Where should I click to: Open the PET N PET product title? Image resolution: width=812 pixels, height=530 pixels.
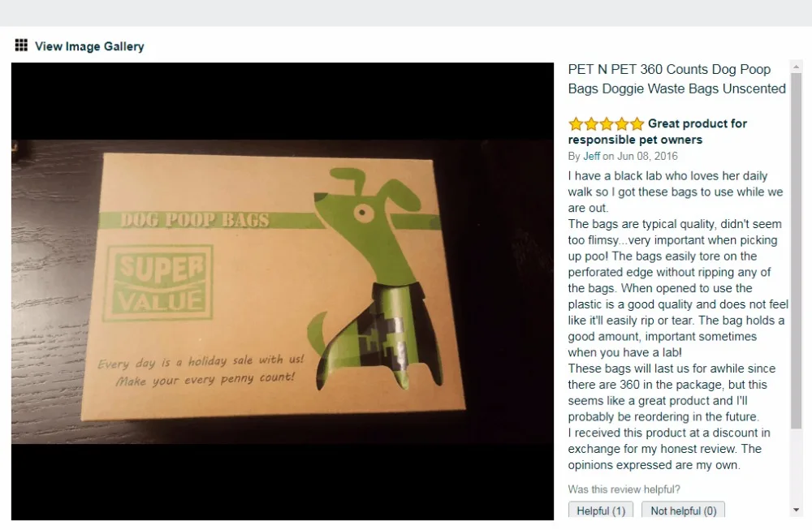pos(676,79)
